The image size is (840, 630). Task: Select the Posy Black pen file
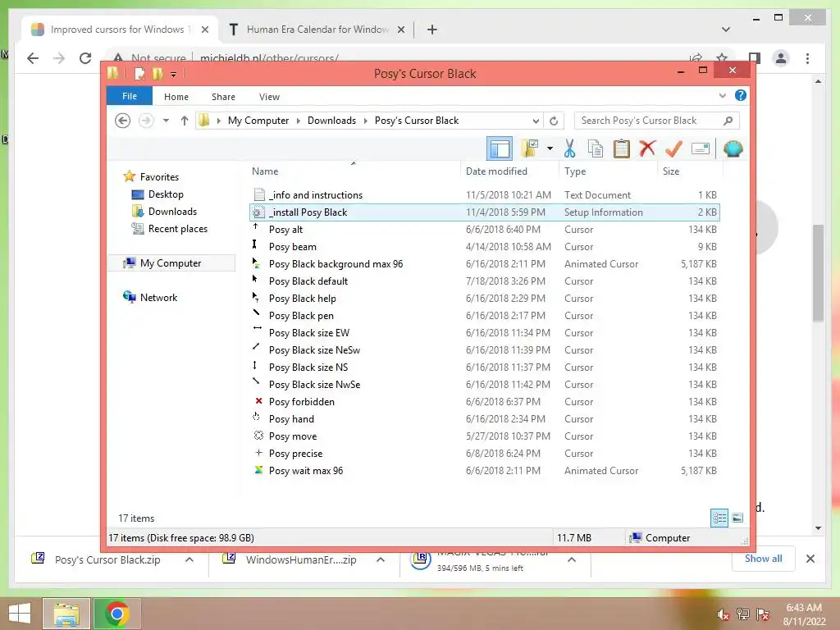tap(484, 316)
